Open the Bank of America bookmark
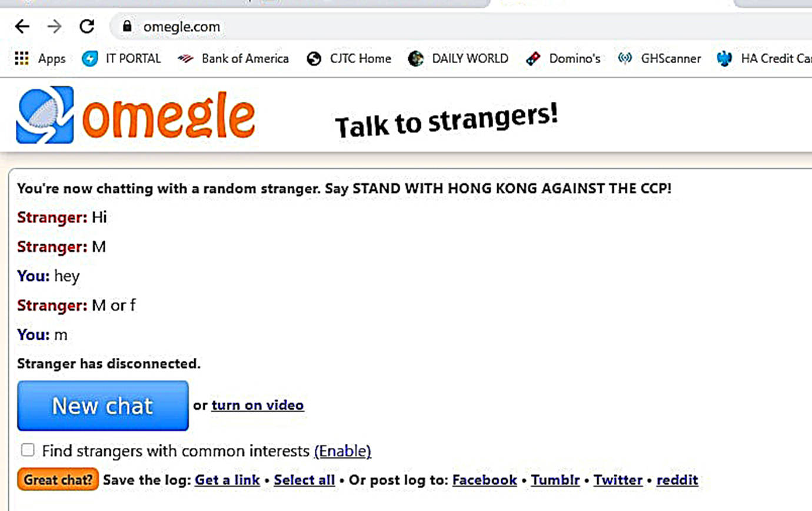 tap(234, 58)
